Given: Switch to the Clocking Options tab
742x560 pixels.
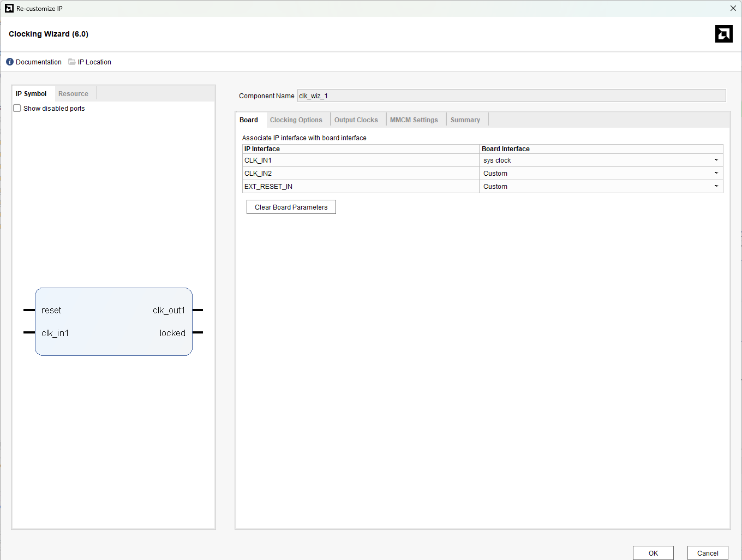Looking at the screenshot, I should pos(296,120).
